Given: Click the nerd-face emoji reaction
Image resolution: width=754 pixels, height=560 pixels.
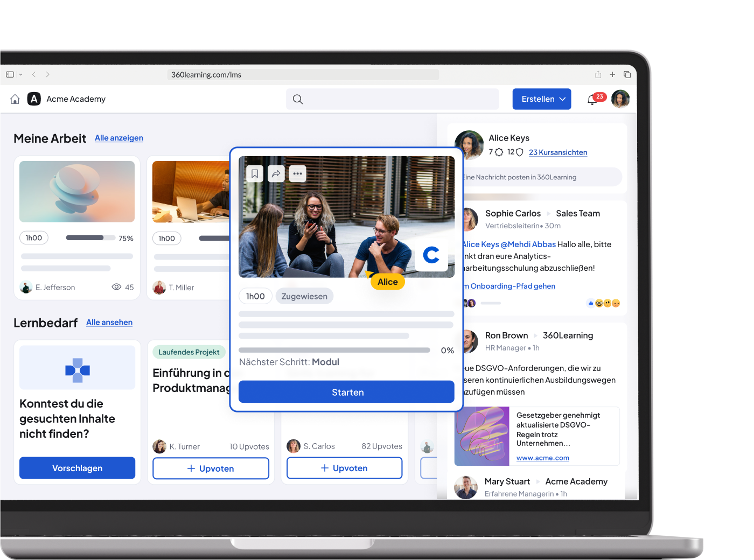Looking at the screenshot, I should tap(599, 303).
